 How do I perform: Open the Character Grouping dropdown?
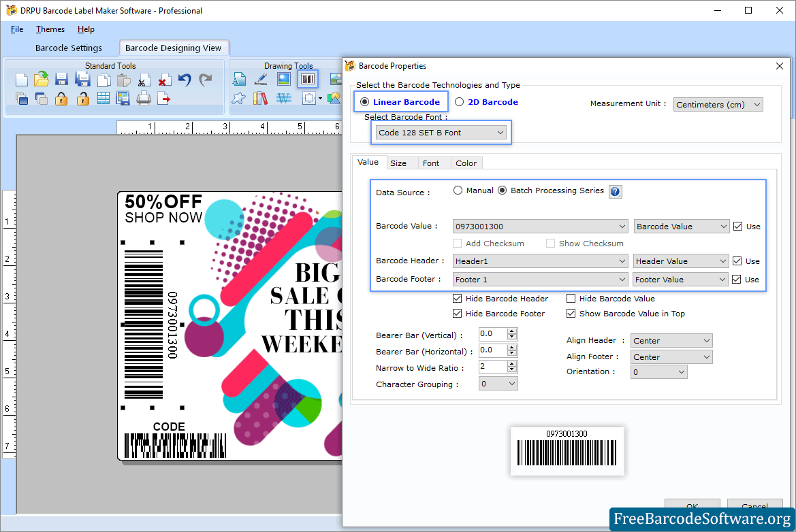pos(498,384)
